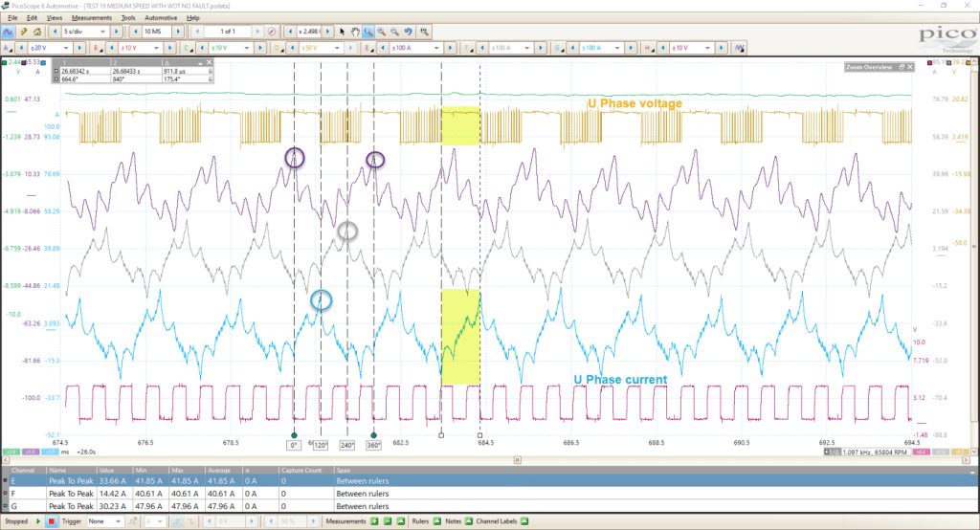The height and width of the screenshot is (530, 980).
Task: Open channel A ±20 V range dropdown
Action: tap(50, 48)
